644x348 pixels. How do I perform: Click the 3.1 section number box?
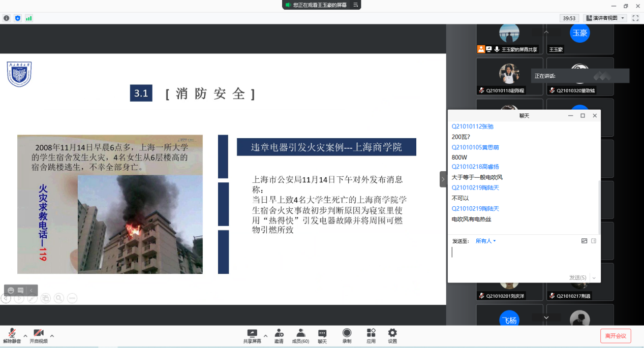coord(141,93)
